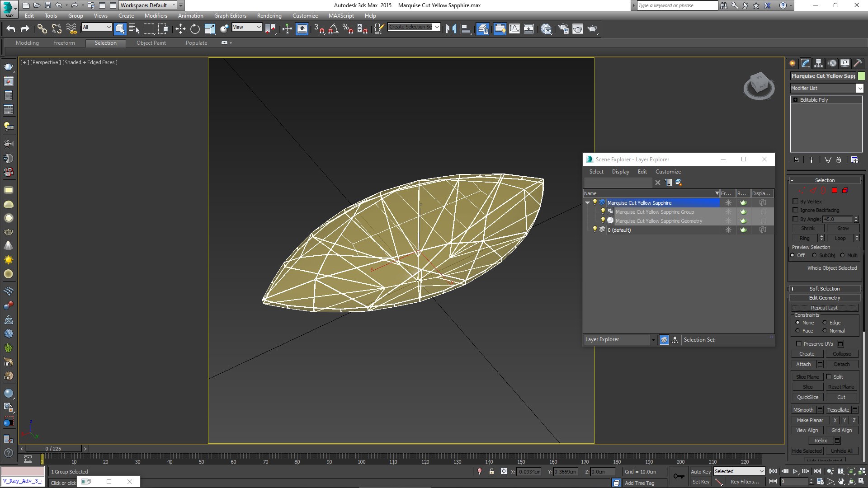Enable the By Angle checkbox
The width and height of the screenshot is (868, 488).
coord(796,219)
